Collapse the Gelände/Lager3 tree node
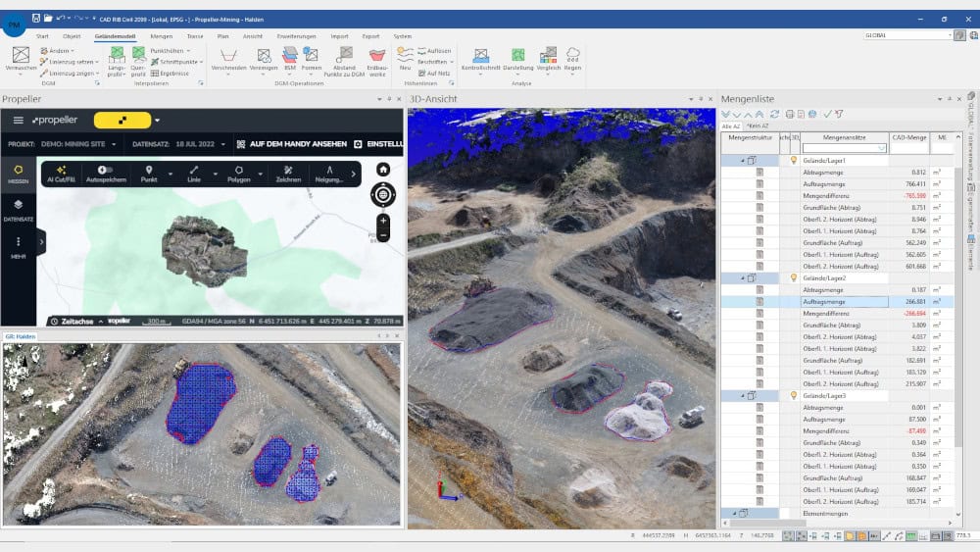This screenshot has height=552, width=980. click(743, 396)
